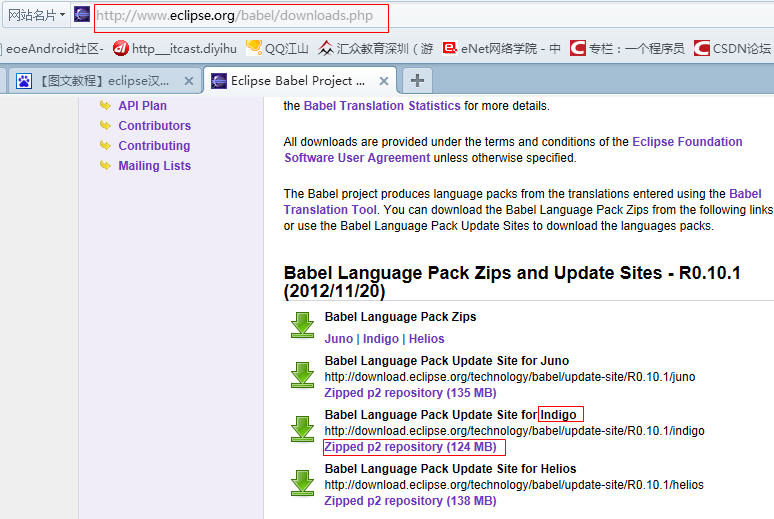Open the 专栏：一个程序员 bookmark
The width and height of the screenshot is (774, 519).
(x=627, y=48)
